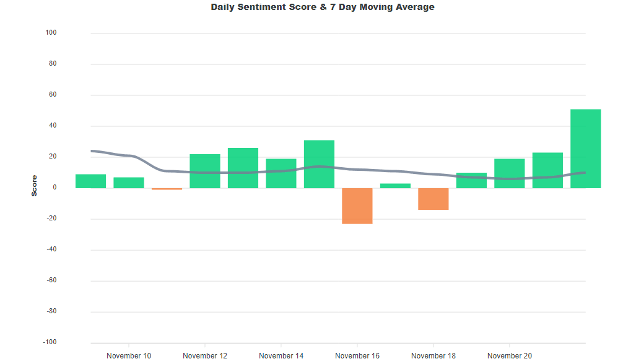Click the Score y-axis title
This screenshot has height=364, width=636.
(35, 186)
